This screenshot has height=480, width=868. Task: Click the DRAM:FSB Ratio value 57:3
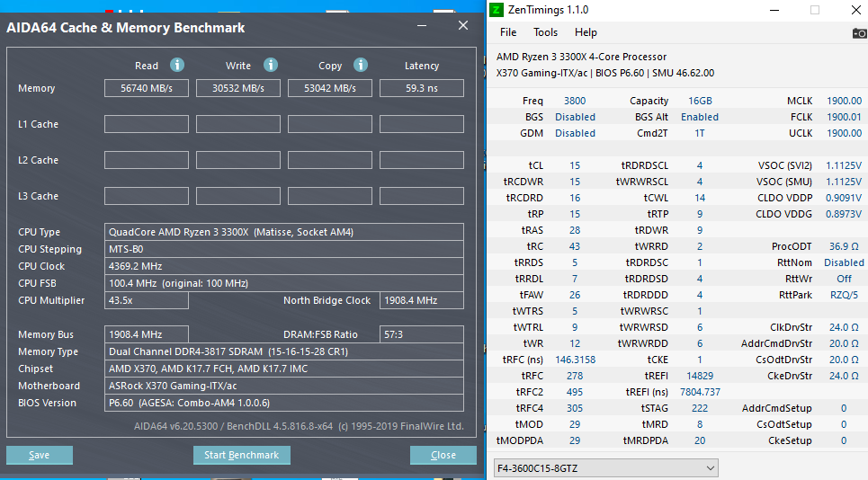(422, 334)
